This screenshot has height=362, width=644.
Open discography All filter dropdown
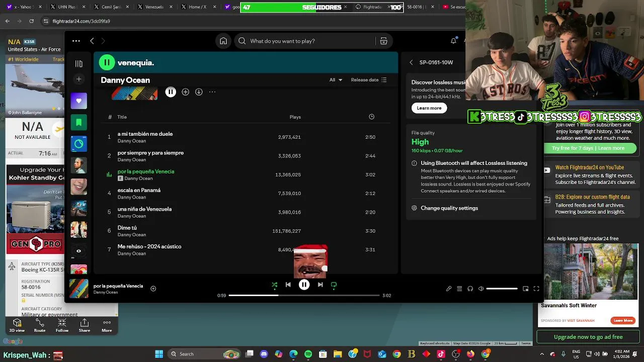point(336,80)
